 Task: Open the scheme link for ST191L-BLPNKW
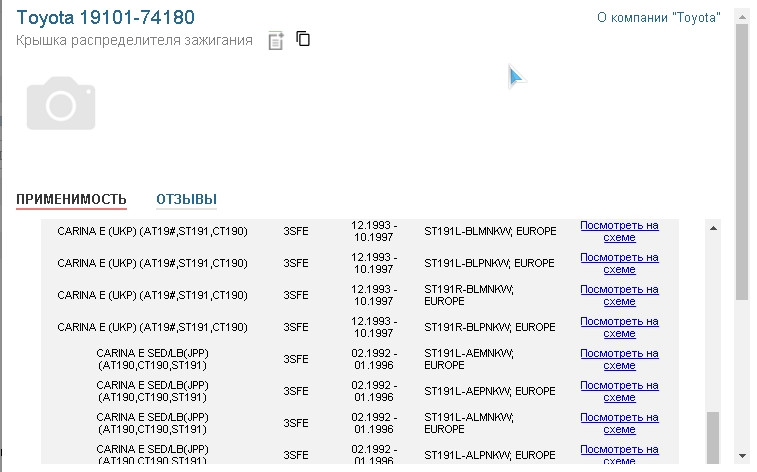pyautogui.click(x=620, y=263)
